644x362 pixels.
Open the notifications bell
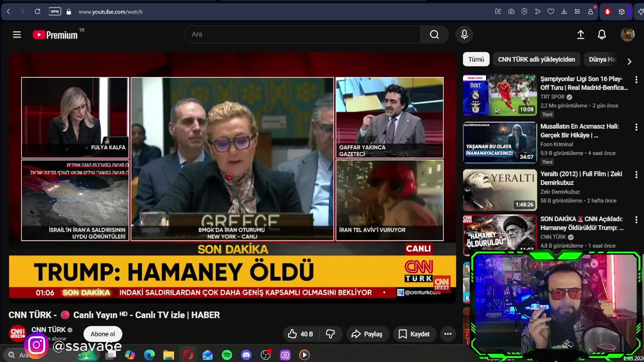pos(602,34)
